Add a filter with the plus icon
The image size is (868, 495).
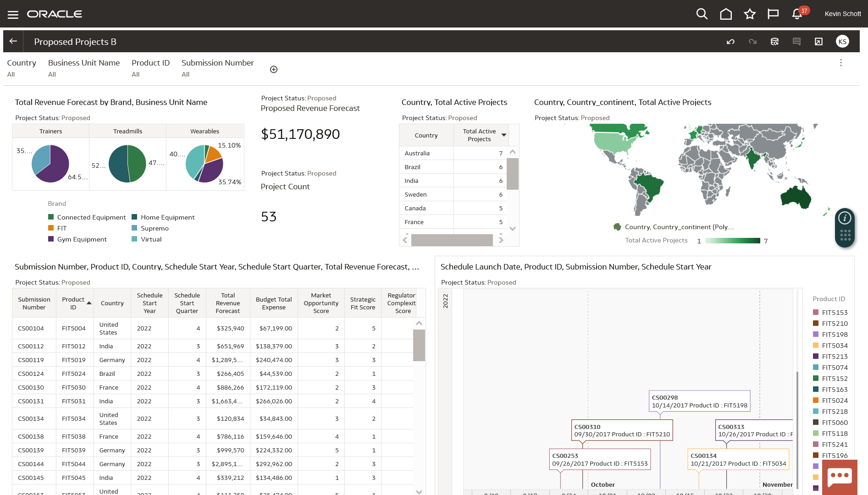[x=274, y=69]
